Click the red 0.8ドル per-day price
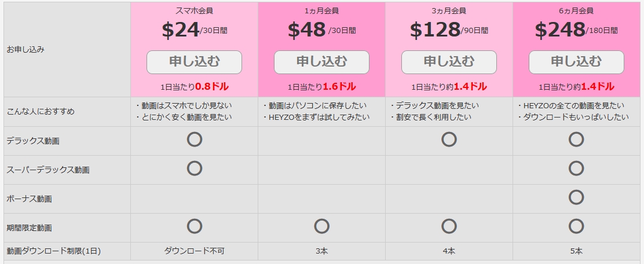Viewport: 644px width, 264px height. click(212, 87)
